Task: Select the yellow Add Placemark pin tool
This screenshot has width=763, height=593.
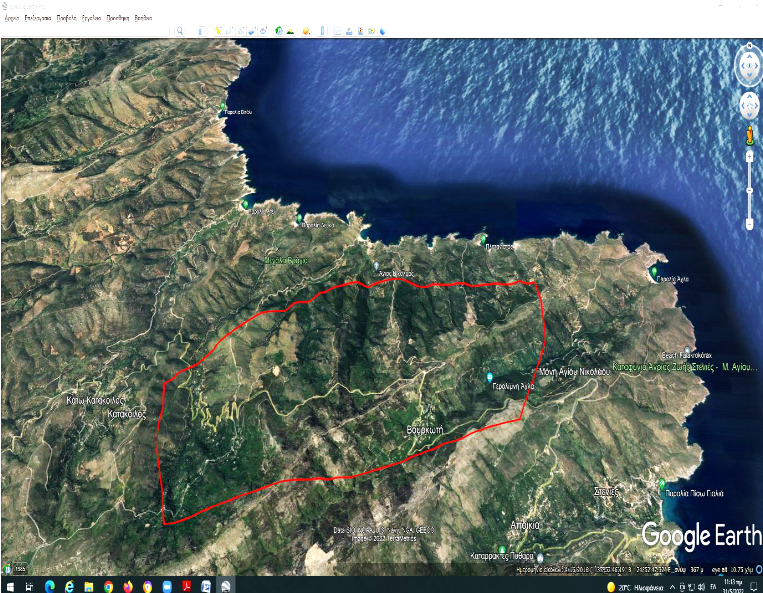Action: tap(217, 31)
